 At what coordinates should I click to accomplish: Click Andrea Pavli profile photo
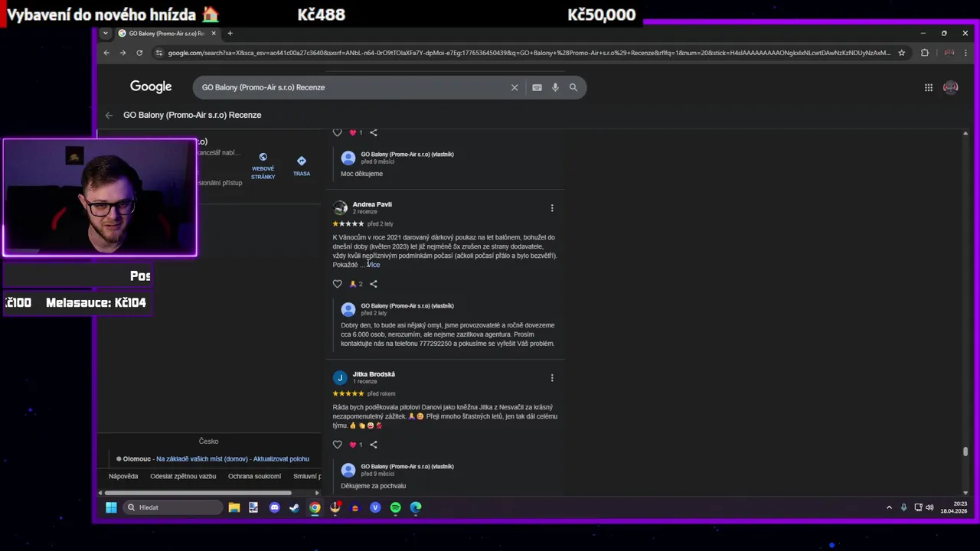(x=340, y=208)
